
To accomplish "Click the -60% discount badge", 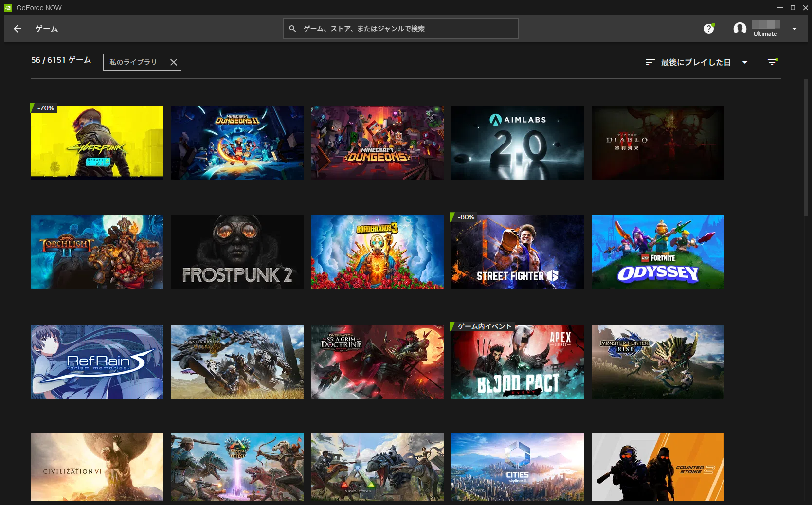I will (x=464, y=217).
